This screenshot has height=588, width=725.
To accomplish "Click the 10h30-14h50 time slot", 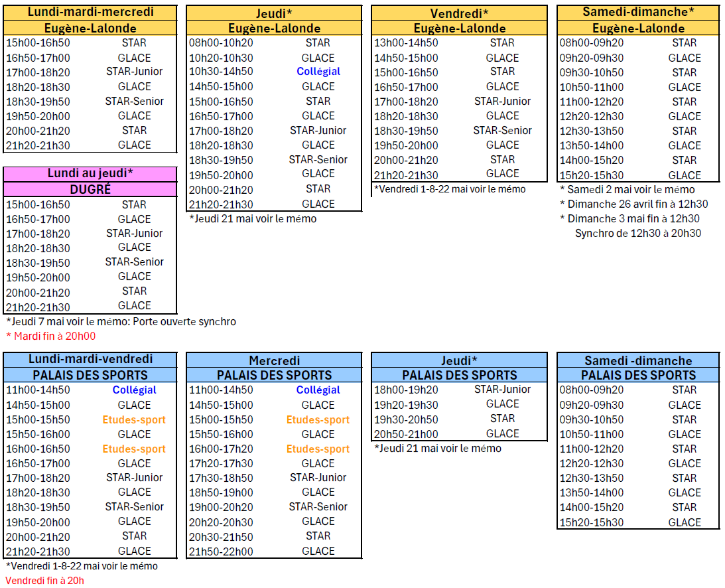I will (221, 72).
